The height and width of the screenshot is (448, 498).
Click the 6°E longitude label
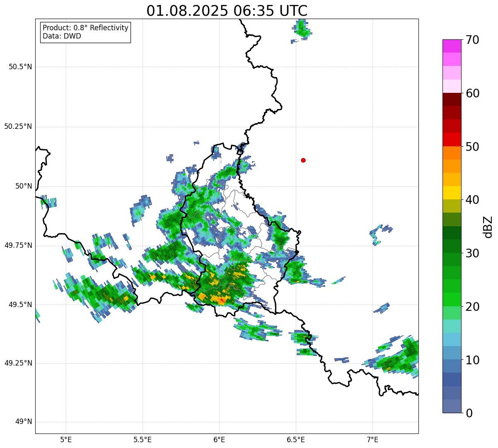[219, 440]
